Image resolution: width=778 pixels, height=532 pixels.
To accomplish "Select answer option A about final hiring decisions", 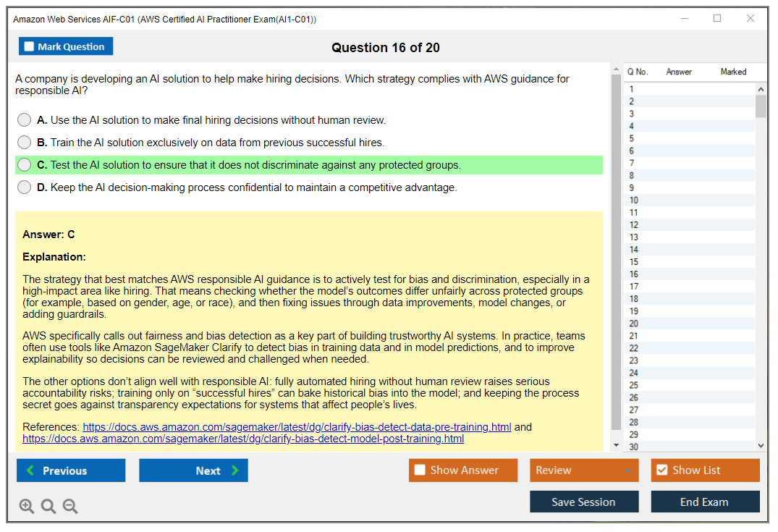I will click(x=24, y=119).
